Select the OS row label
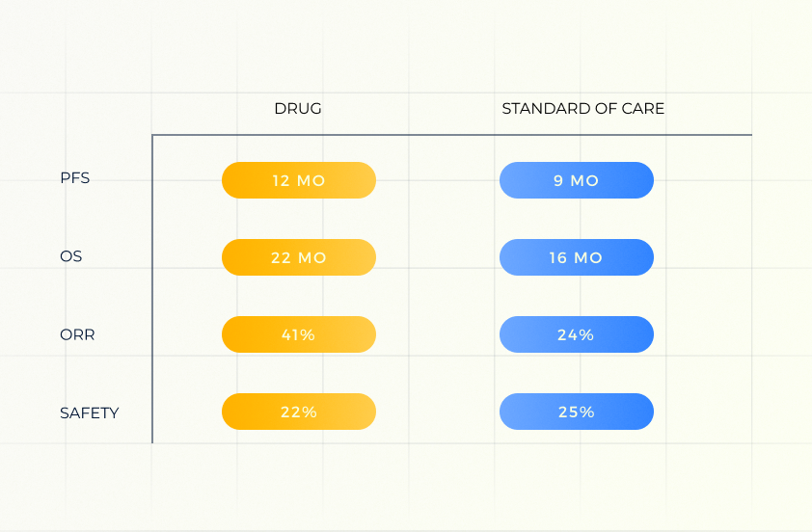 [71, 256]
